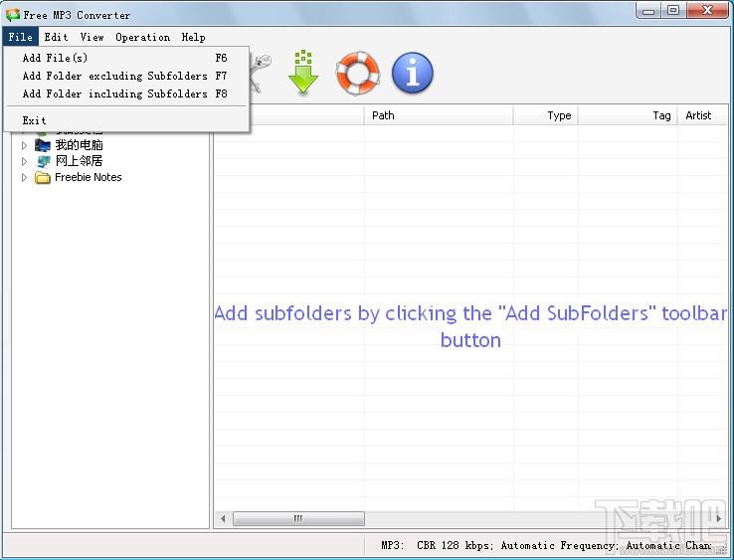Click the My Computer icon in tree

[x=43, y=145]
